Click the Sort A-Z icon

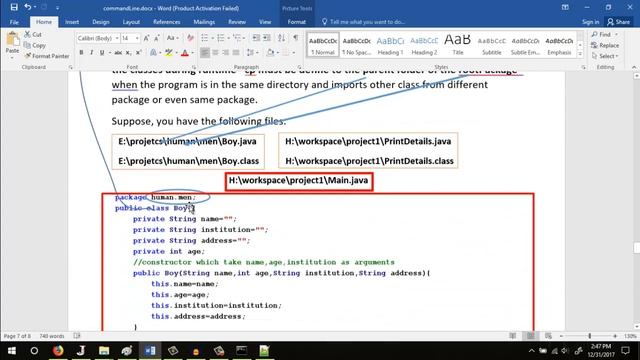click(x=281, y=38)
